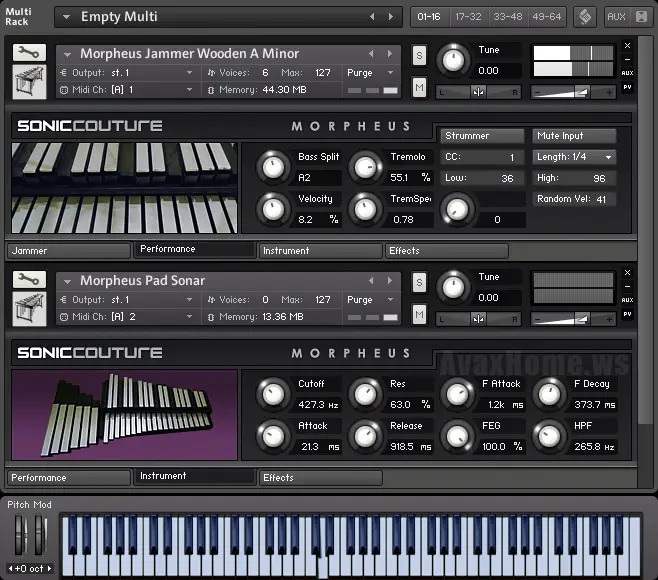Show instrument slots 01-16
This screenshot has width=658, height=580.
[x=429, y=17]
